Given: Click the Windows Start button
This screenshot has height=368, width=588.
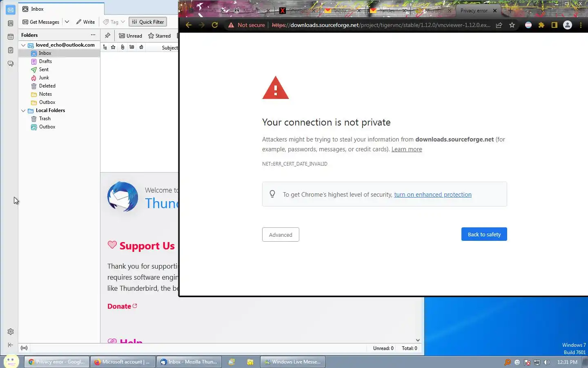Looking at the screenshot, I should coord(11,361).
